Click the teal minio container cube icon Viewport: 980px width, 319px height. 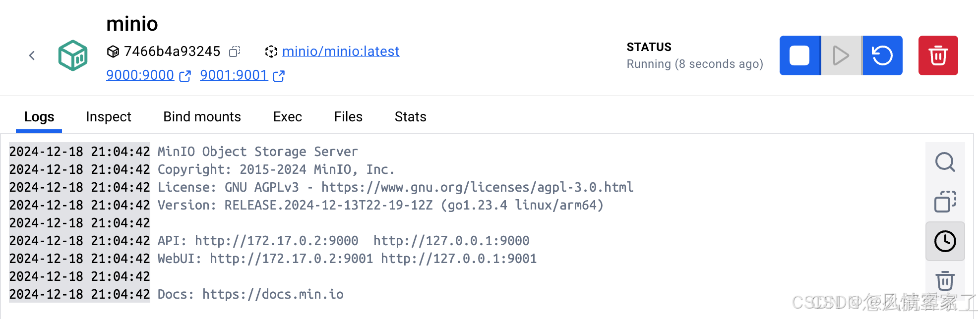[73, 55]
